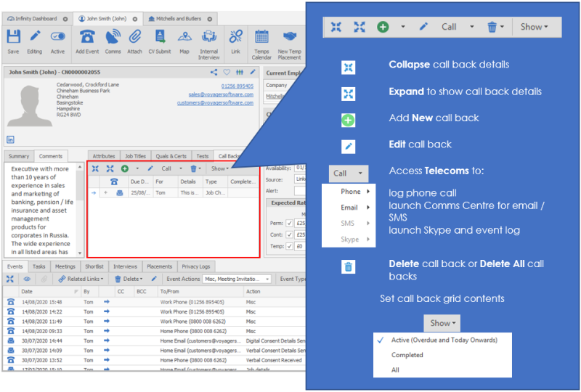Open the Temps Calendar icon
This screenshot has height=392, width=581.
261,38
